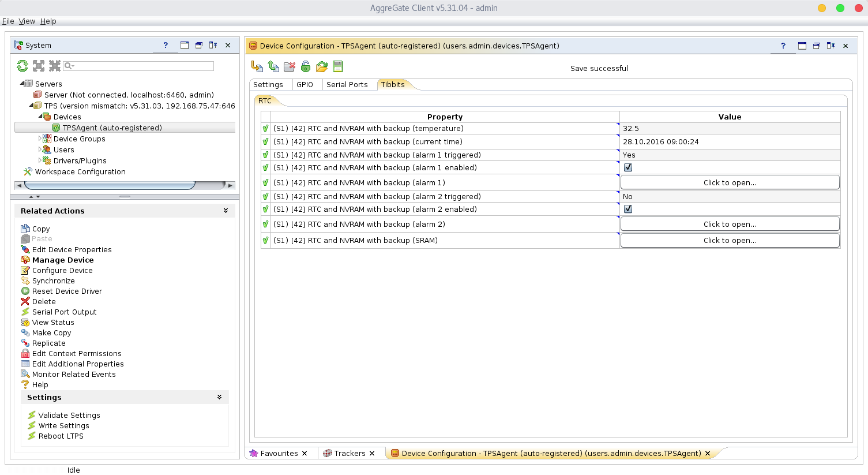This screenshot has width=868, height=475.
Task: Open the SRAM value editor
Action: [730, 240]
